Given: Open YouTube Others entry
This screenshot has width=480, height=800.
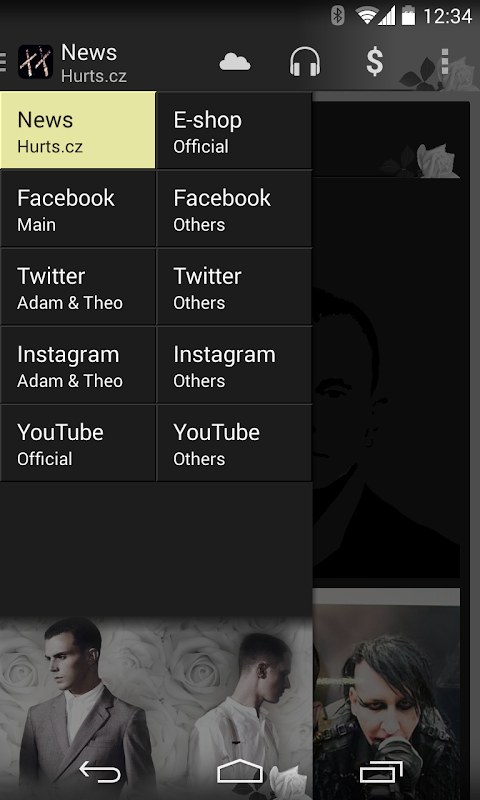Looking at the screenshot, I should 234,443.
